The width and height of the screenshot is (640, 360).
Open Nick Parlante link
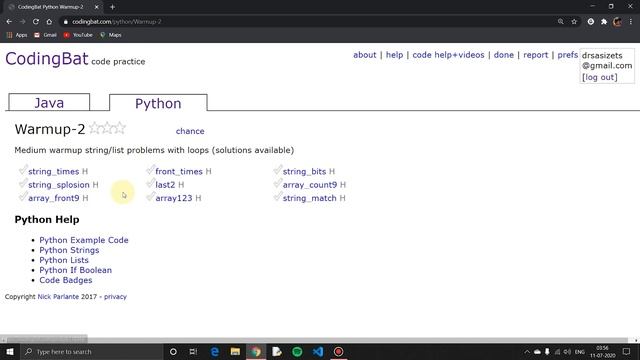point(58,297)
